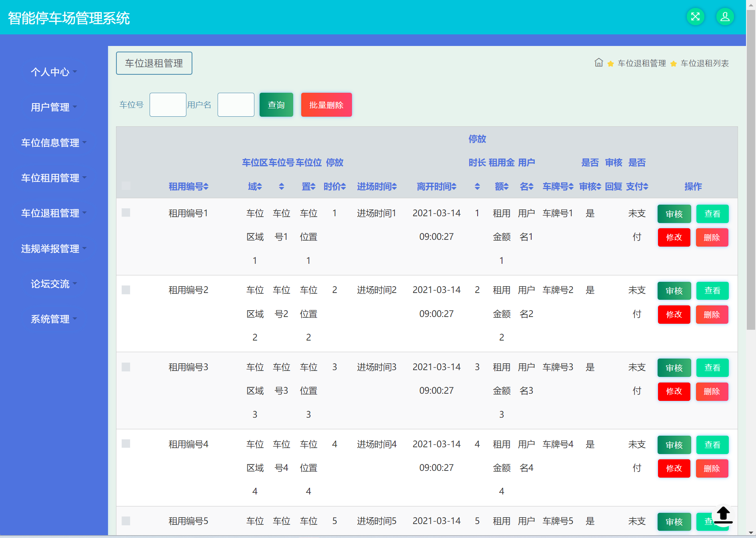Focus the 用户名 search input field

pos(236,105)
